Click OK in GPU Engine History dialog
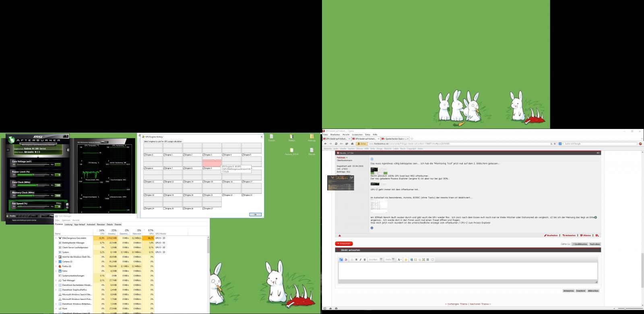This screenshot has height=314, width=644. coord(255,214)
